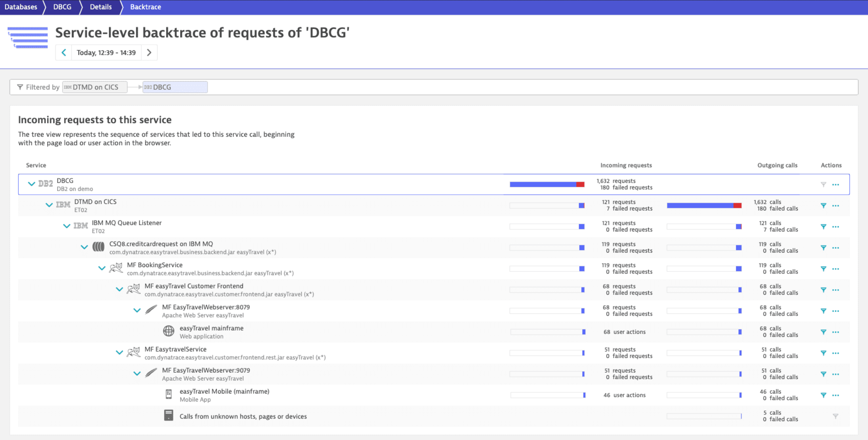
Task: Collapse the MF EasytravelService node
Action: (x=119, y=352)
